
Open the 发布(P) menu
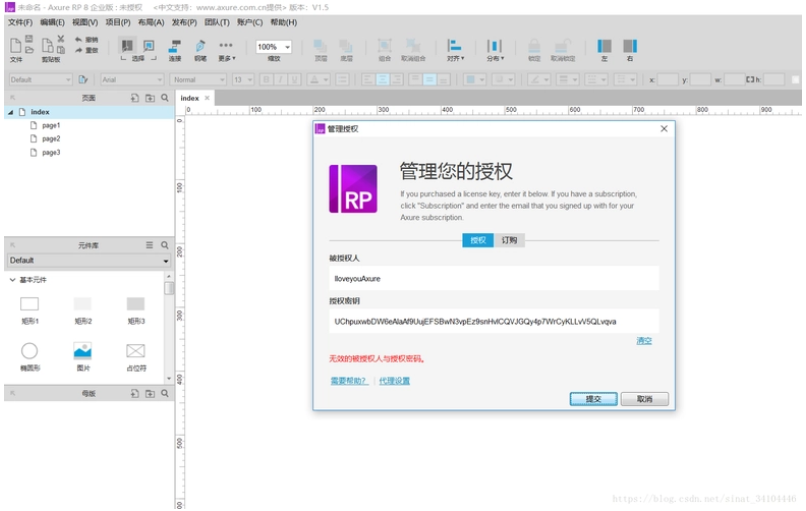point(184,23)
